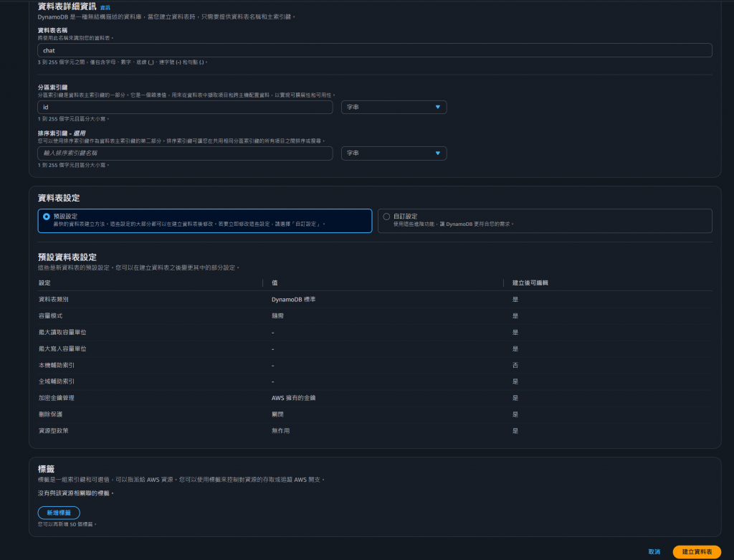This screenshot has height=560, width=734.
Task: Click the 最大寫入容量單位 row label
Action: click(62, 348)
